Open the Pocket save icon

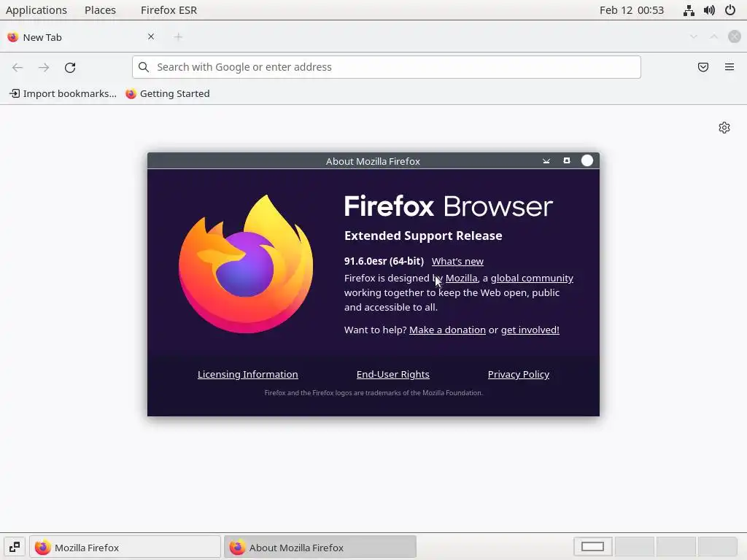pos(703,67)
